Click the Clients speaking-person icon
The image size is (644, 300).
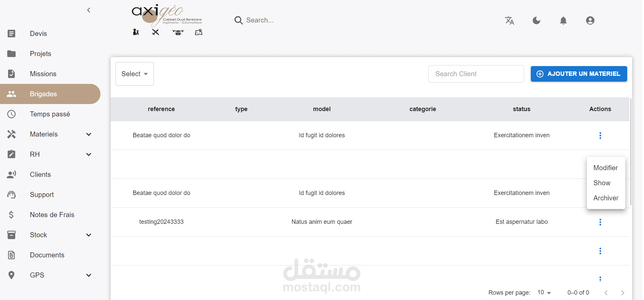pyautogui.click(x=11, y=174)
